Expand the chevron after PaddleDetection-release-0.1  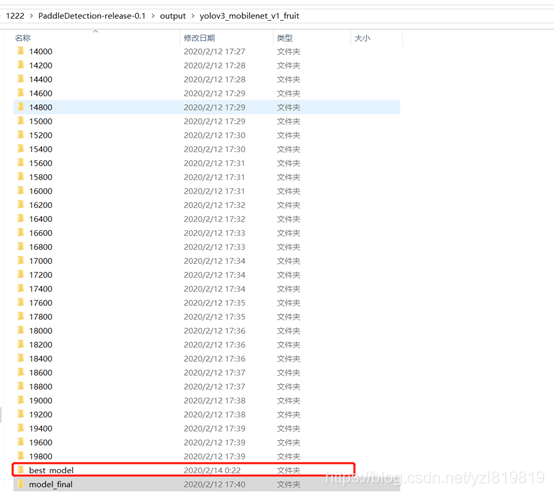pos(153,16)
